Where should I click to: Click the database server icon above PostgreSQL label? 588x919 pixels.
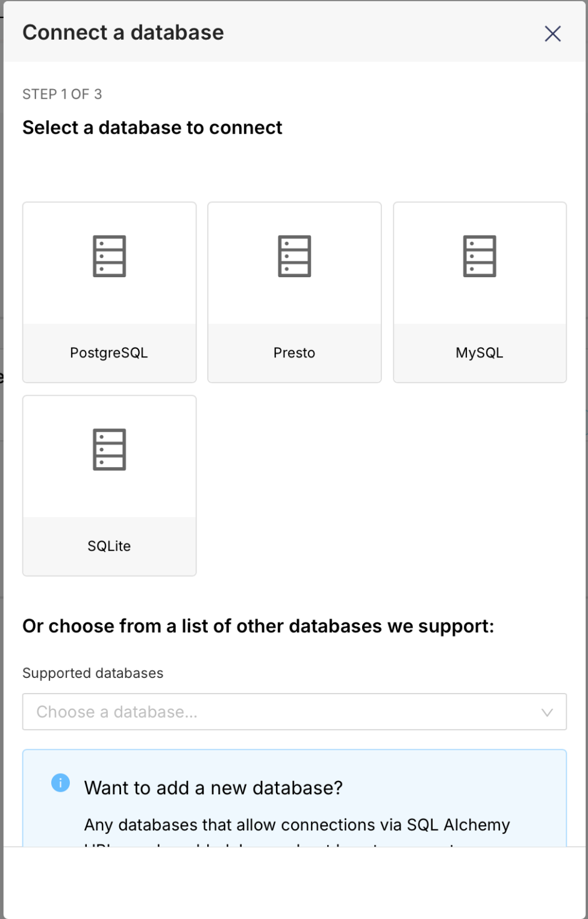(109, 256)
